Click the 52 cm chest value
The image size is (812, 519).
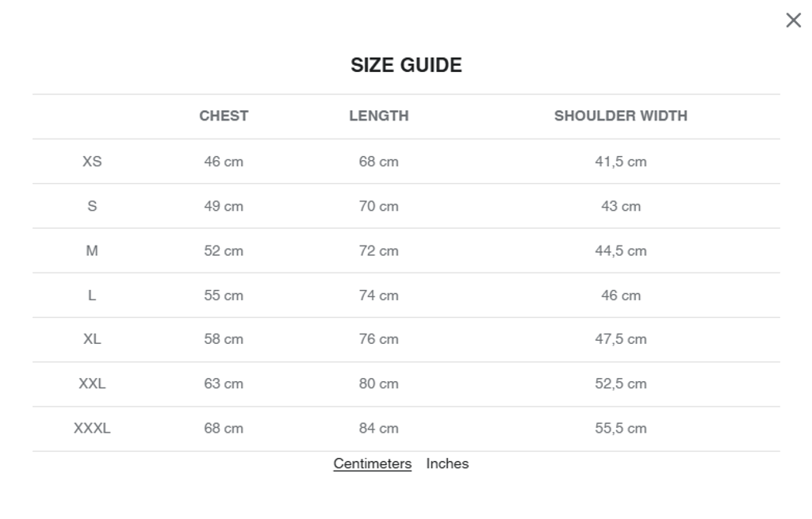(224, 250)
